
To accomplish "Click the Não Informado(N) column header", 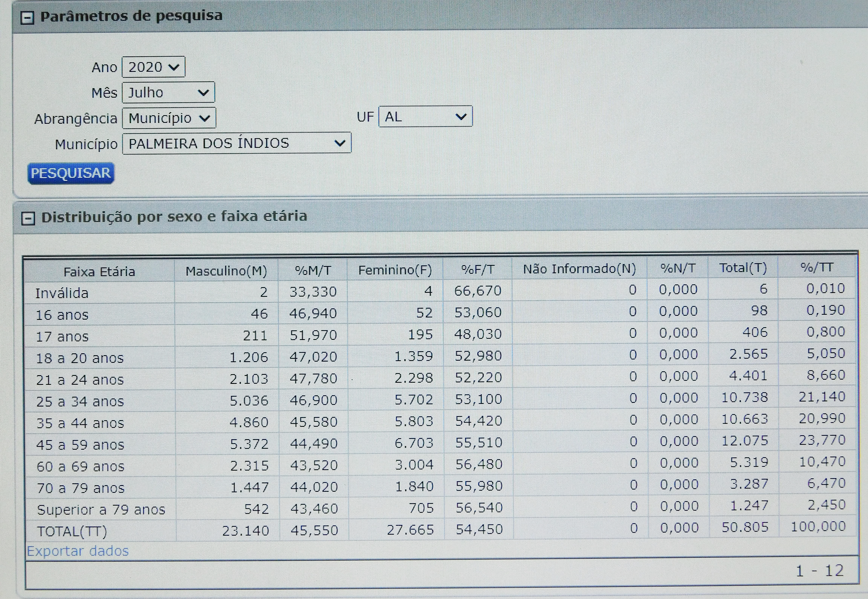I will coord(579,269).
